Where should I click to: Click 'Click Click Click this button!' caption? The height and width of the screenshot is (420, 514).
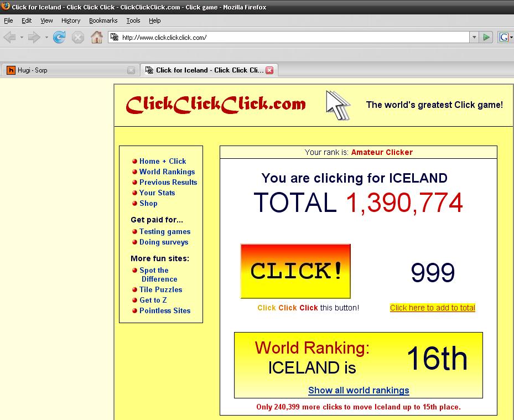click(308, 308)
